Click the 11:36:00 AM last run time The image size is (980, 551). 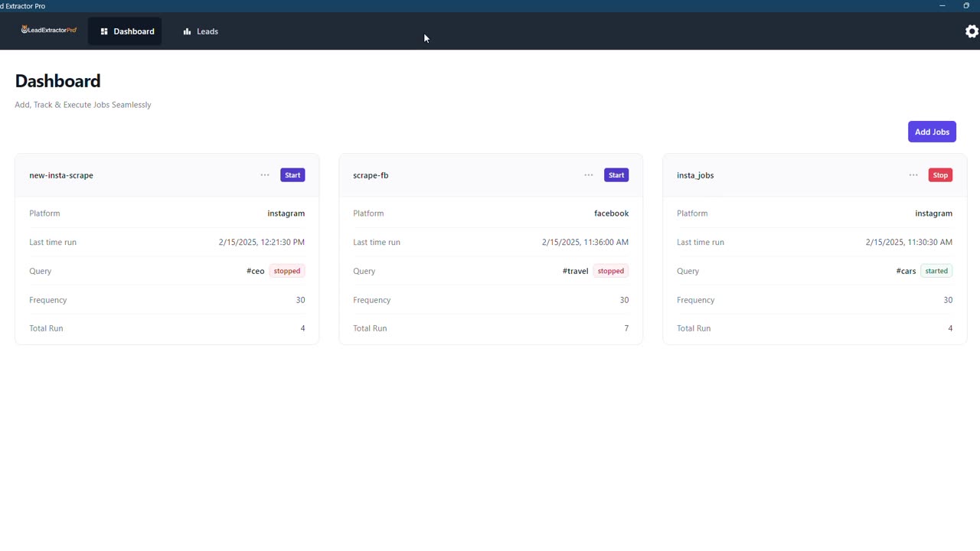pos(586,242)
